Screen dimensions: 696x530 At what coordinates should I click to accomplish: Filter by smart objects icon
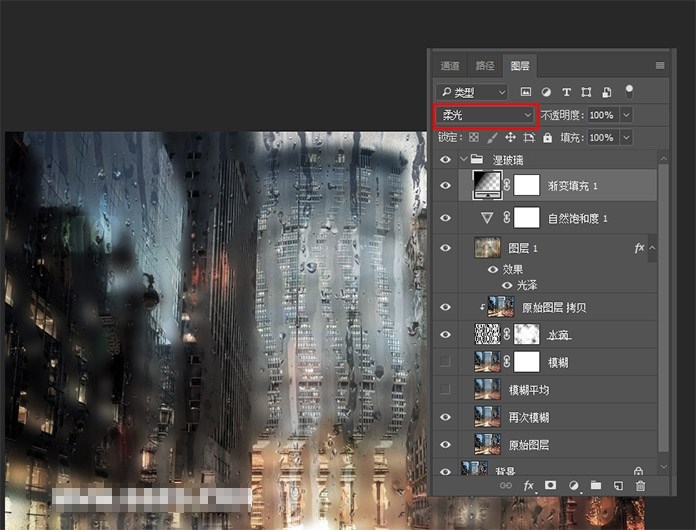pos(606,92)
